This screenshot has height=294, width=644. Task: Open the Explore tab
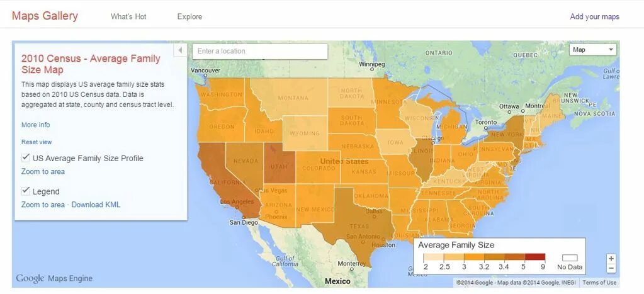click(189, 17)
